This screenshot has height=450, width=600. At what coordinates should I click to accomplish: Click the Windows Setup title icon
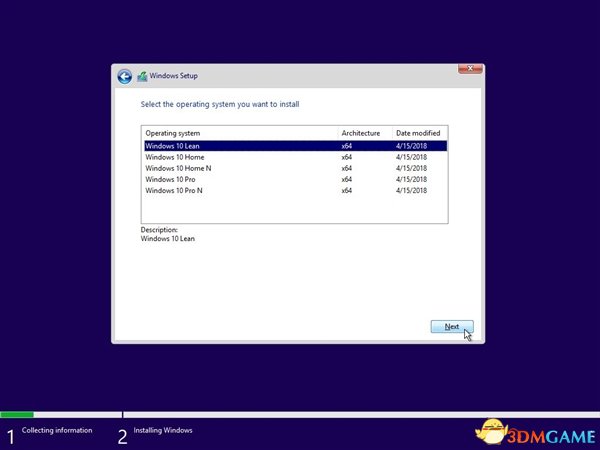click(142, 76)
